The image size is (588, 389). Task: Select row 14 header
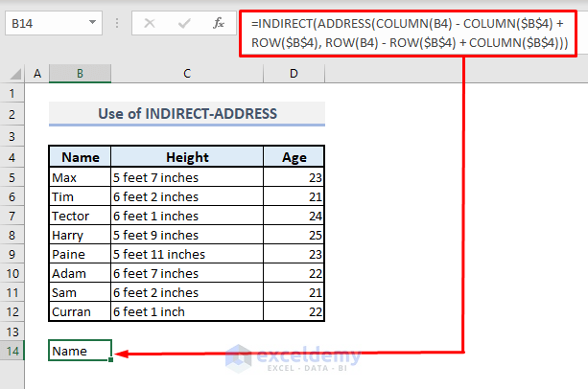(x=13, y=351)
